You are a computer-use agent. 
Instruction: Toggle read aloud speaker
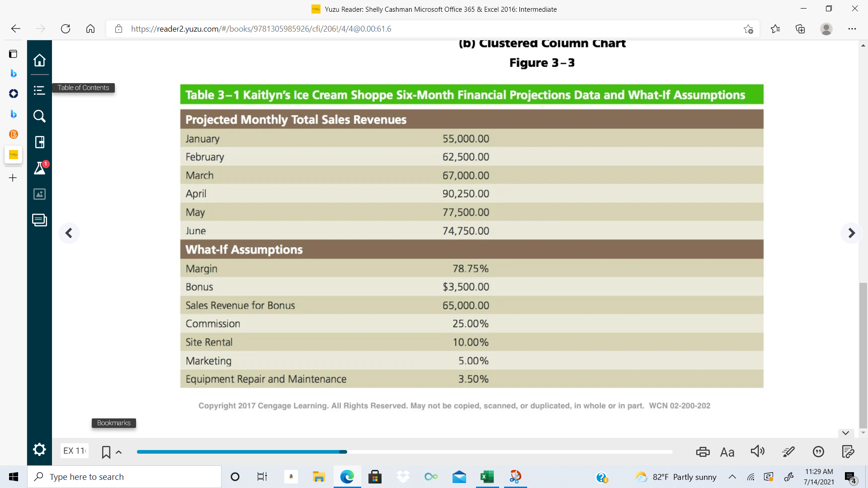point(757,451)
